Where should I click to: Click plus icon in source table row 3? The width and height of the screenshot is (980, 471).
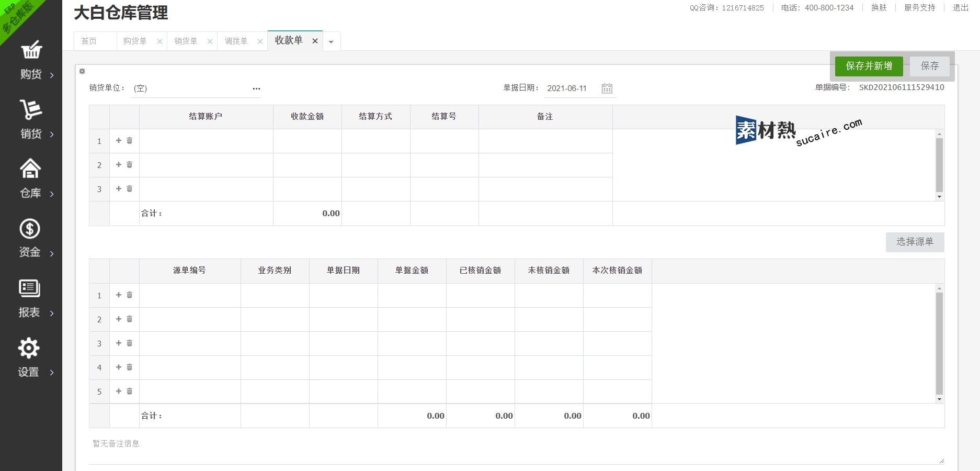click(119, 343)
